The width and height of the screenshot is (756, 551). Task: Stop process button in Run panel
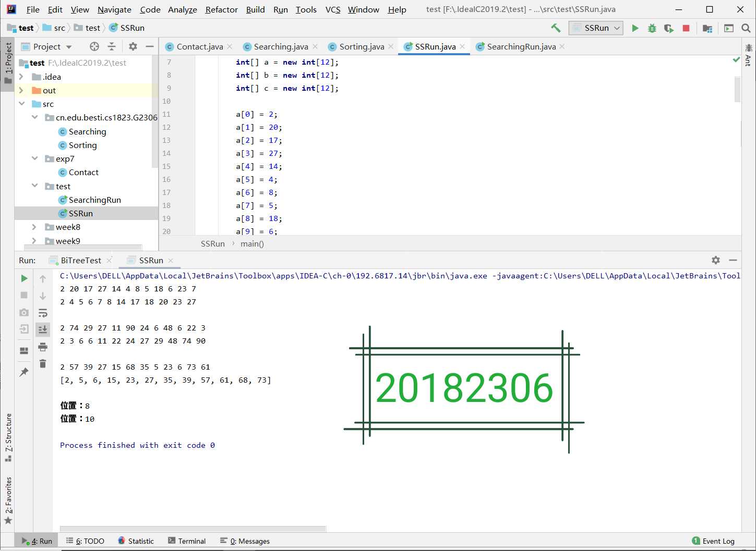pos(24,295)
